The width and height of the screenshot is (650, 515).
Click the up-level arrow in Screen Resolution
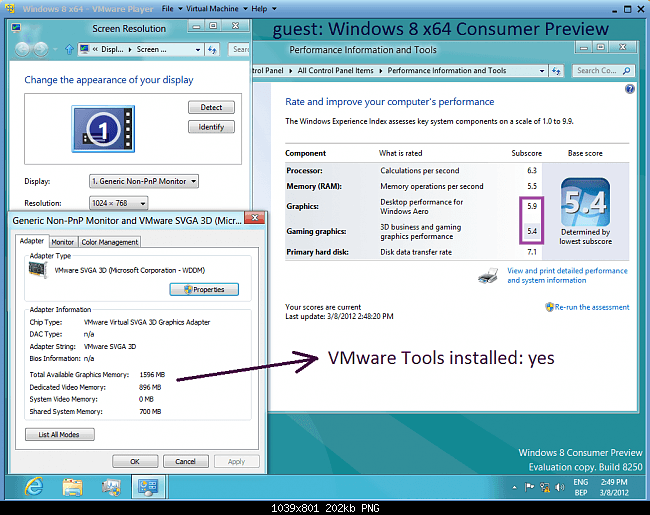tap(69, 50)
